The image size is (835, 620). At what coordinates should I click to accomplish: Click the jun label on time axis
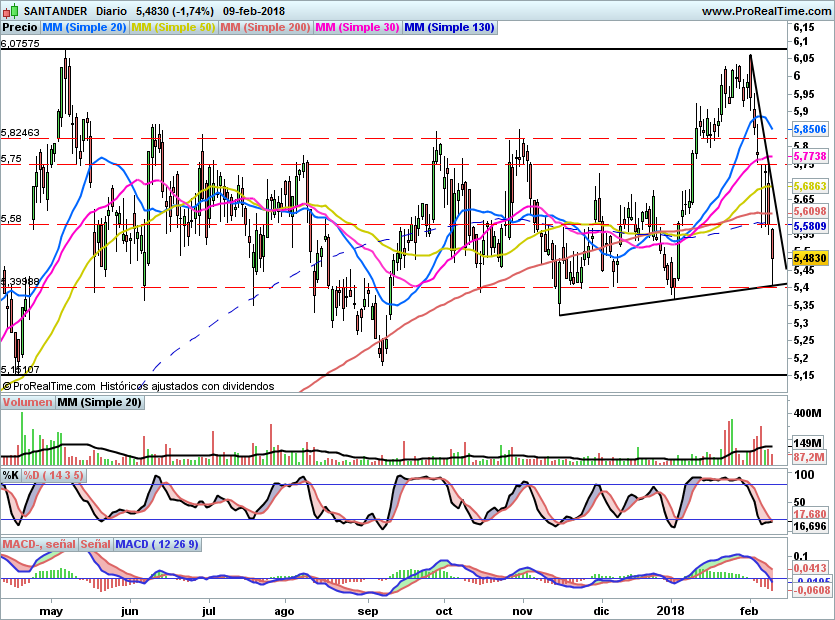(x=129, y=611)
